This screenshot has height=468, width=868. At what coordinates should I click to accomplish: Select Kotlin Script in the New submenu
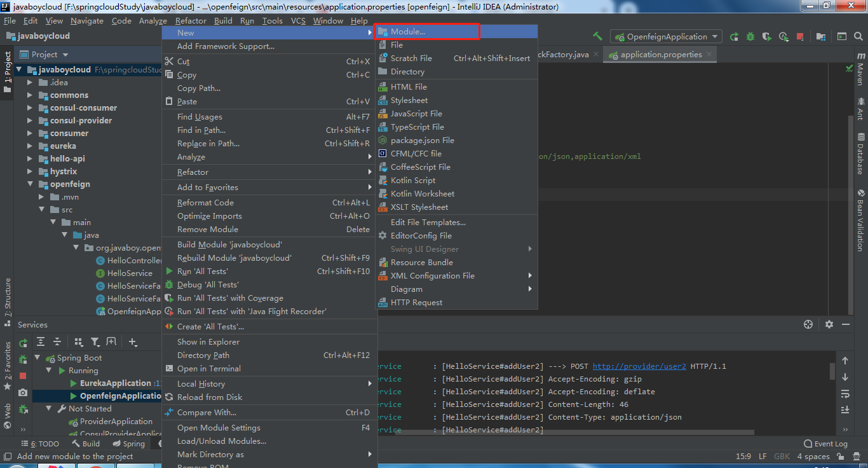click(456, 181)
